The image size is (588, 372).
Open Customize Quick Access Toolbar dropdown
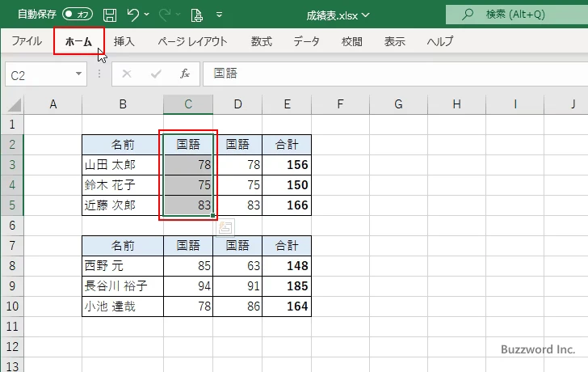click(x=220, y=15)
